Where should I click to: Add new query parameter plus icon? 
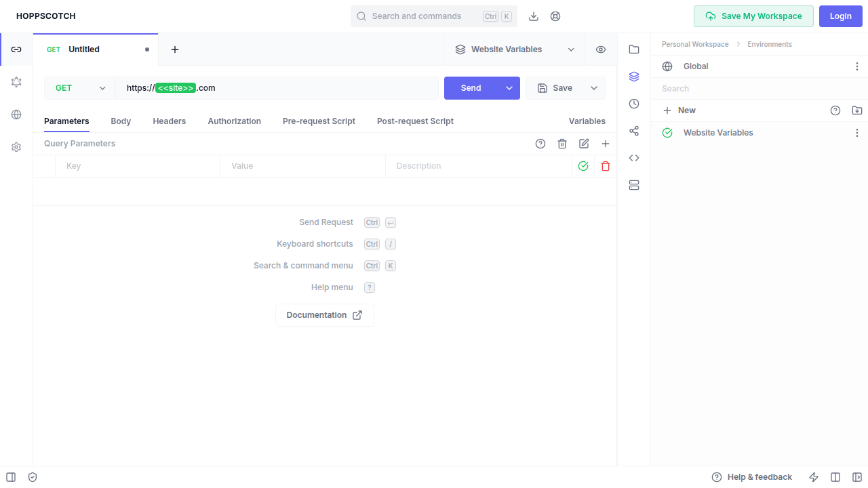coord(606,144)
